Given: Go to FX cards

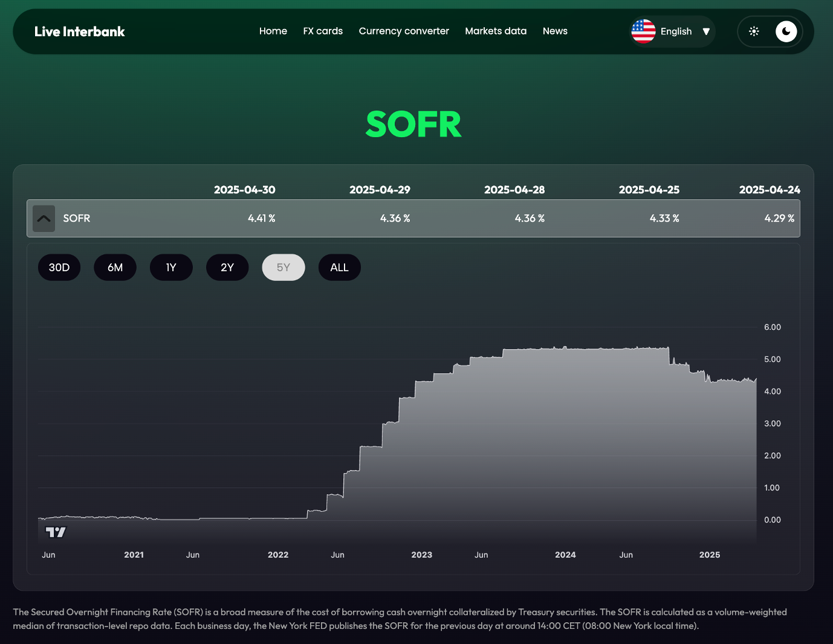Looking at the screenshot, I should [323, 31].
